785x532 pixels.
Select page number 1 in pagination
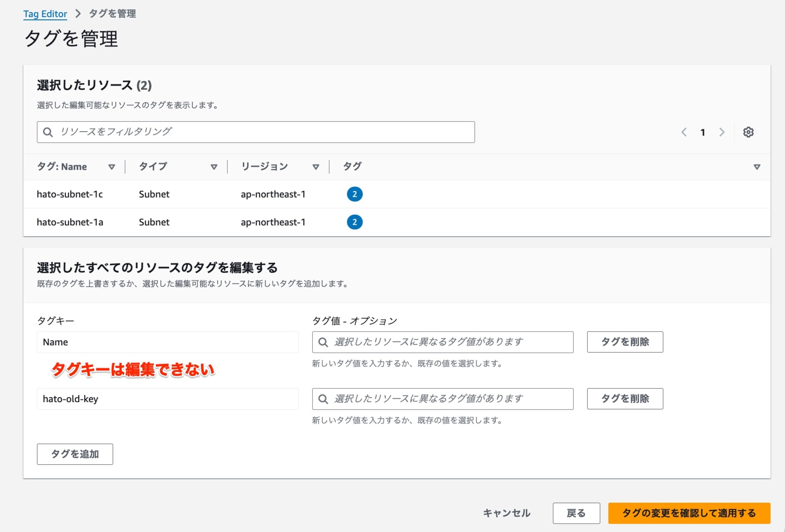(x=703, y=132)
